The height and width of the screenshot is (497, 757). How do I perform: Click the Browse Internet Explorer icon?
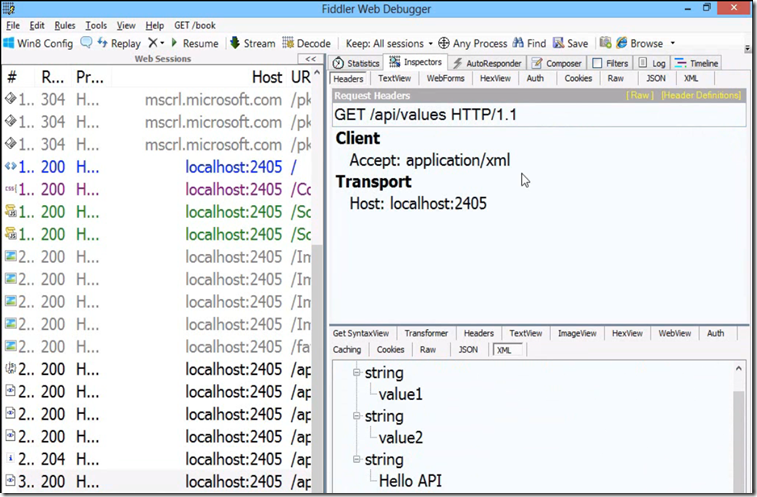coord(622,43)
